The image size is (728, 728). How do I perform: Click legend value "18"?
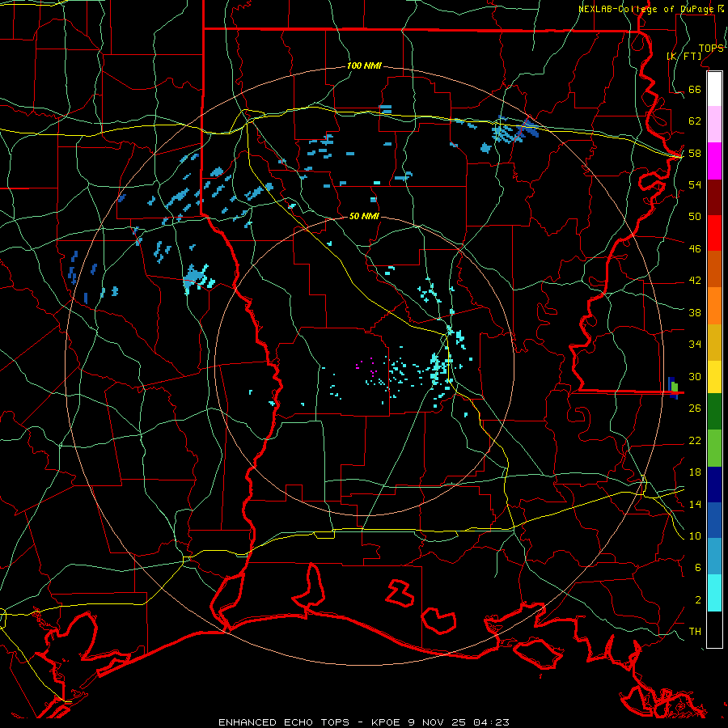click(x=695, y=472)
